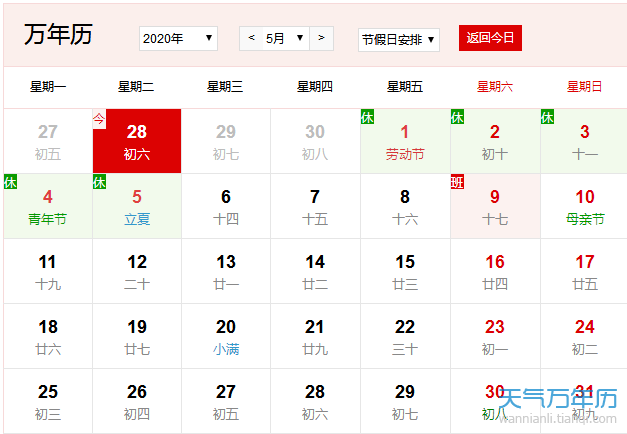
Task: Click the 星期日 column header
Action: 584,86
